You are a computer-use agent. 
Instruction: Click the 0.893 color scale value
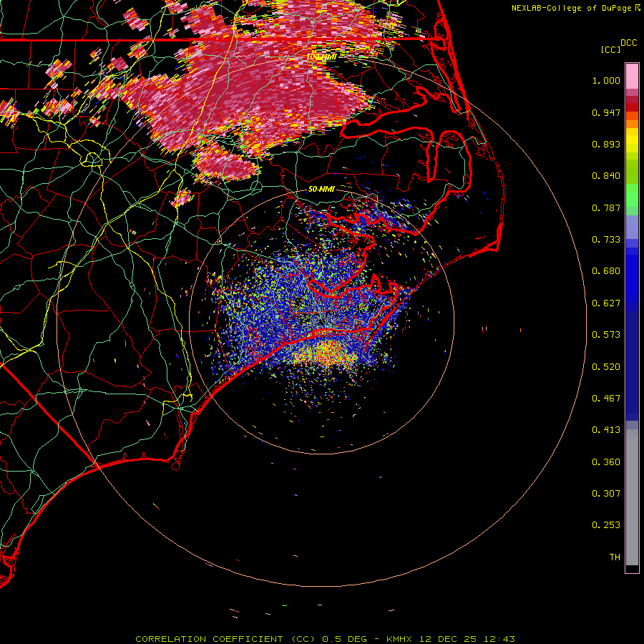(x=606, y=144)
